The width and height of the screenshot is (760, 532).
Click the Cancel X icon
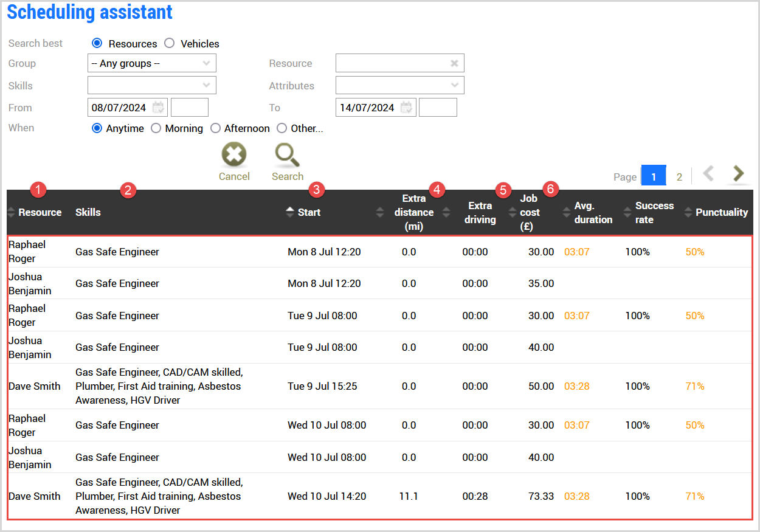pyautogui.click(x=234, y=155)
